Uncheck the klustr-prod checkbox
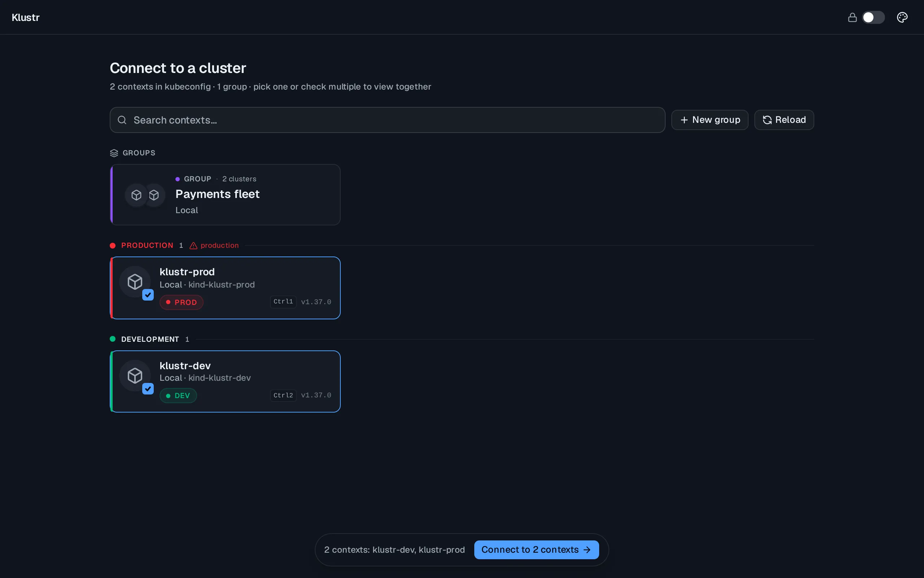924x578 pixels. [x=148, y=295]
